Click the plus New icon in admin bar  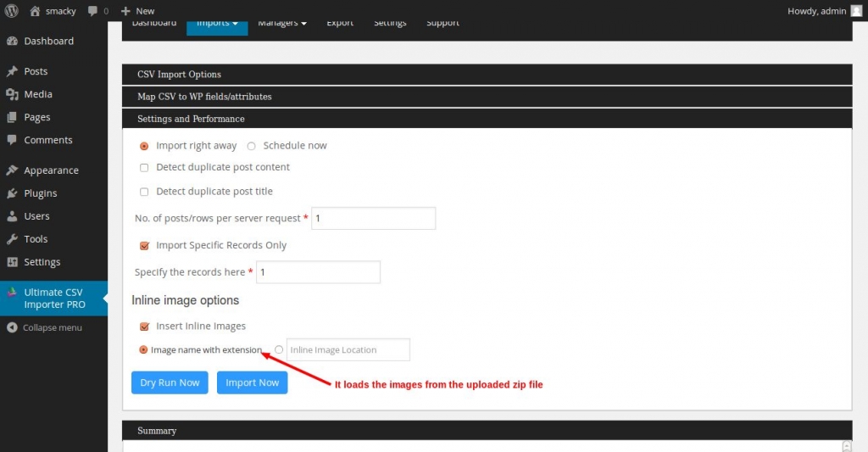[125, 10]
